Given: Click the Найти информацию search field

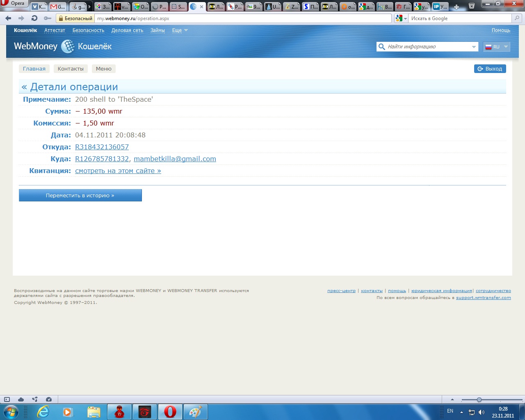Looking at the screenshot, I should (428, 47).
